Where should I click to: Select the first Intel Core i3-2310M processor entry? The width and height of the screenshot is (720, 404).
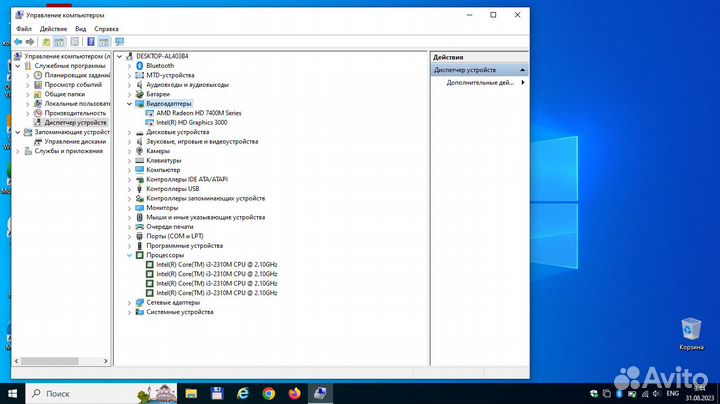(x=217, y=265)
